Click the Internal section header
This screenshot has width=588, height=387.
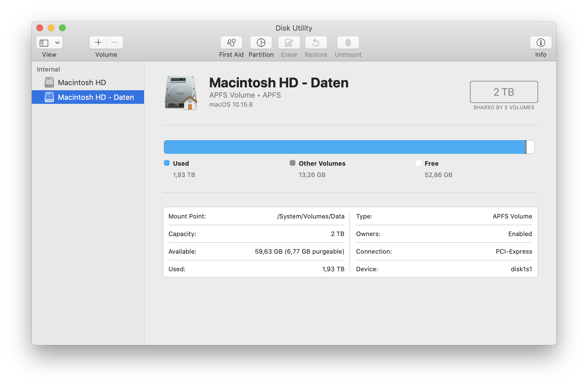(48, 70)
